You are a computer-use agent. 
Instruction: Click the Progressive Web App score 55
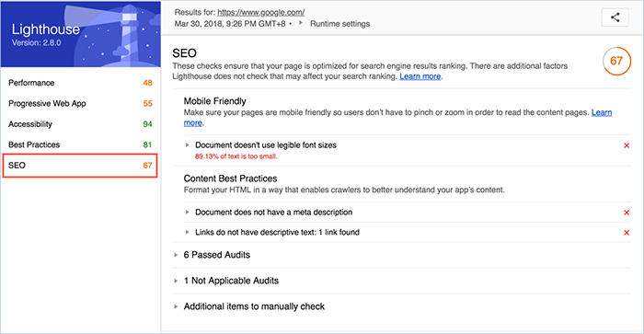click(x=147, y=104)
